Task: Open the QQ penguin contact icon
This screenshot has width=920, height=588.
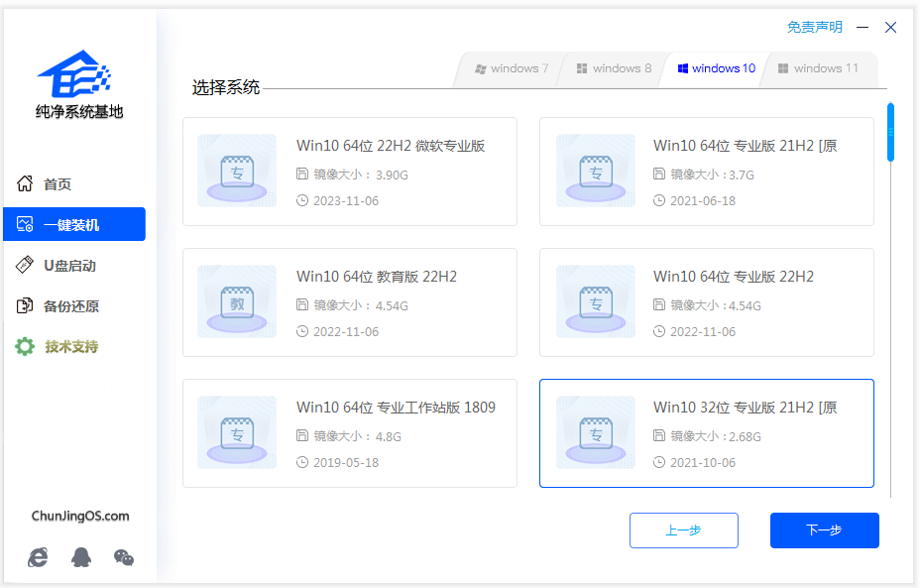Action: coord(81,557)
